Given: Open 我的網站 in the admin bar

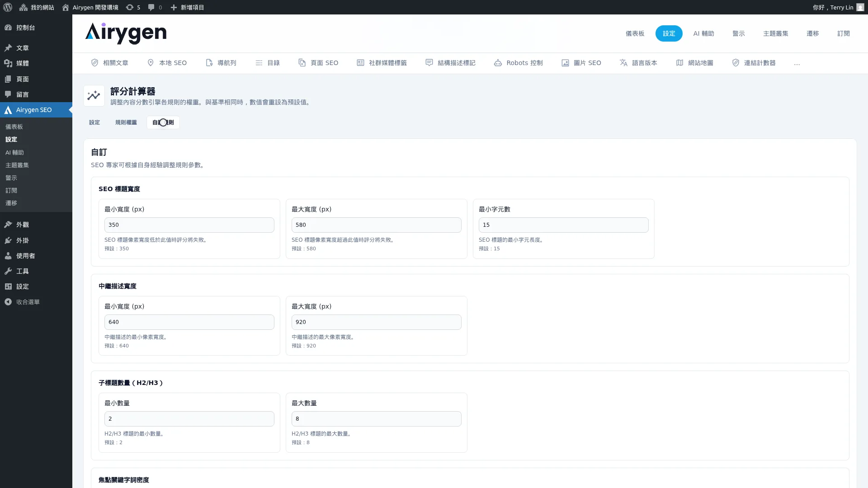Looking at the screenshot, I should coord(36,7).
